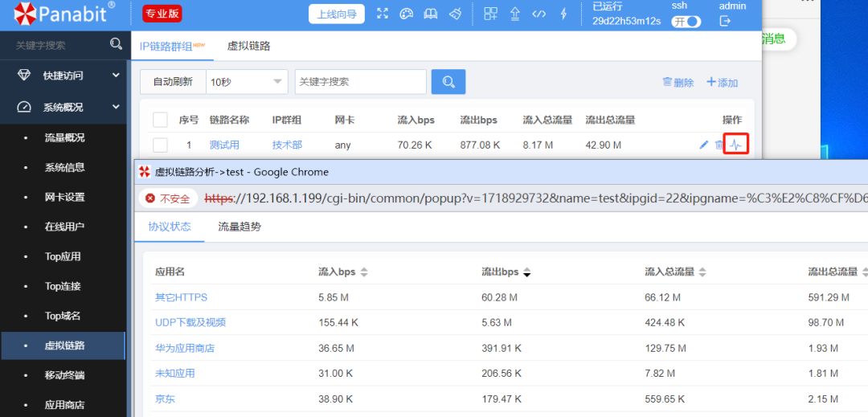
Task: Collapse the 快捷访问 menu chevron
Action: (116, 76)
